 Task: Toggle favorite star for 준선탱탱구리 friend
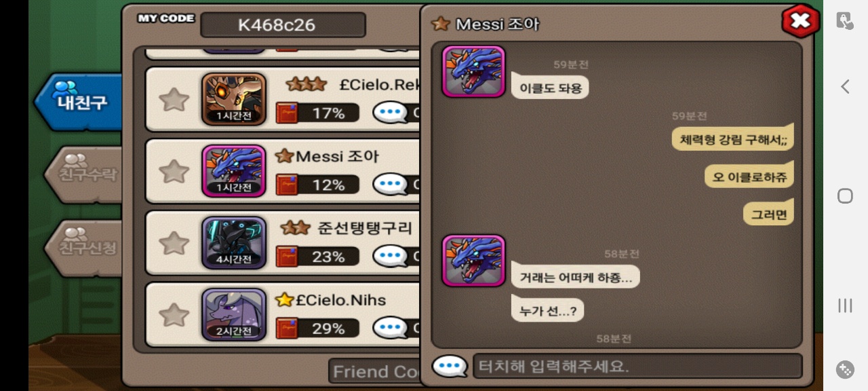(x=174, y=243)
